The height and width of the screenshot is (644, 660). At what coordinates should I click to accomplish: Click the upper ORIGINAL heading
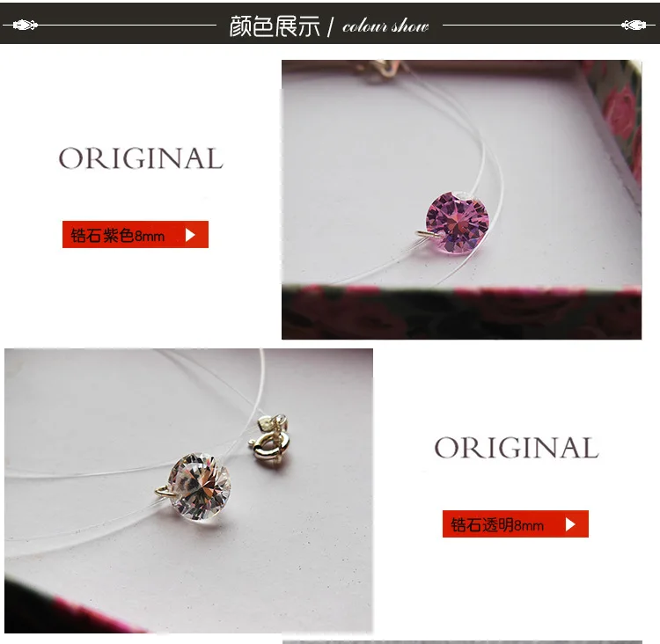tap(141, 158)
